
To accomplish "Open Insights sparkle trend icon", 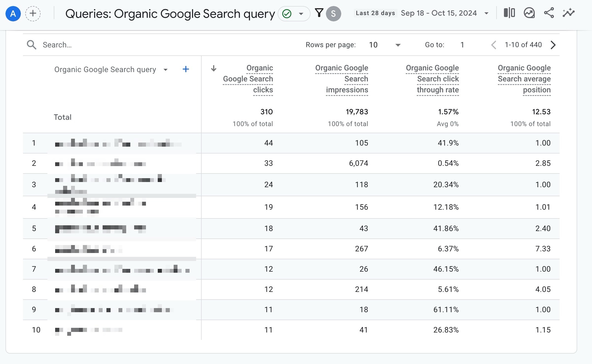I will tap(568, 13).
